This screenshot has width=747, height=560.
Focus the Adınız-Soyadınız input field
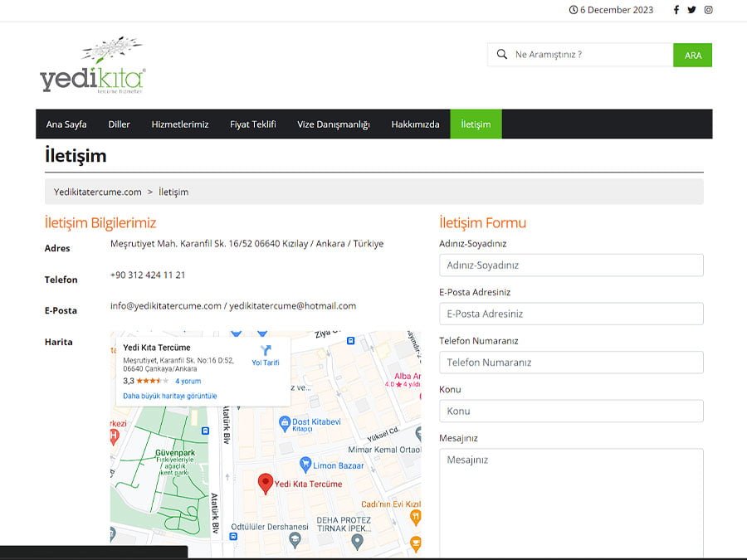tap(571, 265)
